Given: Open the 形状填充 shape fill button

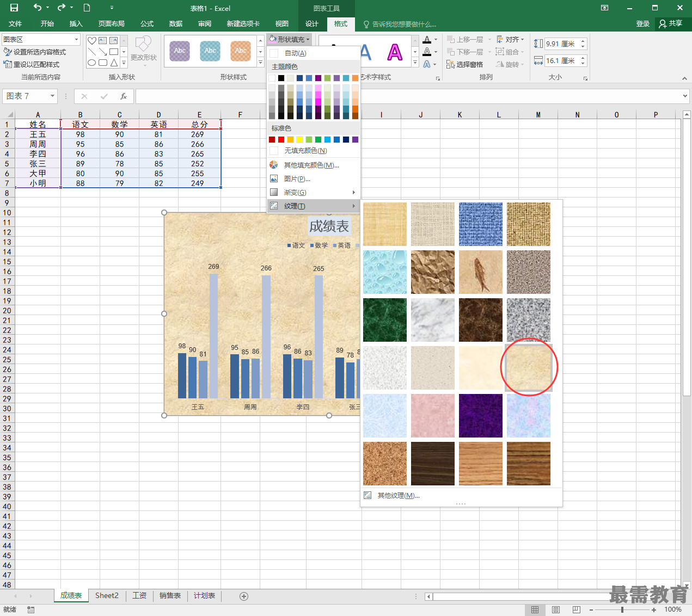Looking at the screenshot, I should pyautogui.click(x=289, y=39).
